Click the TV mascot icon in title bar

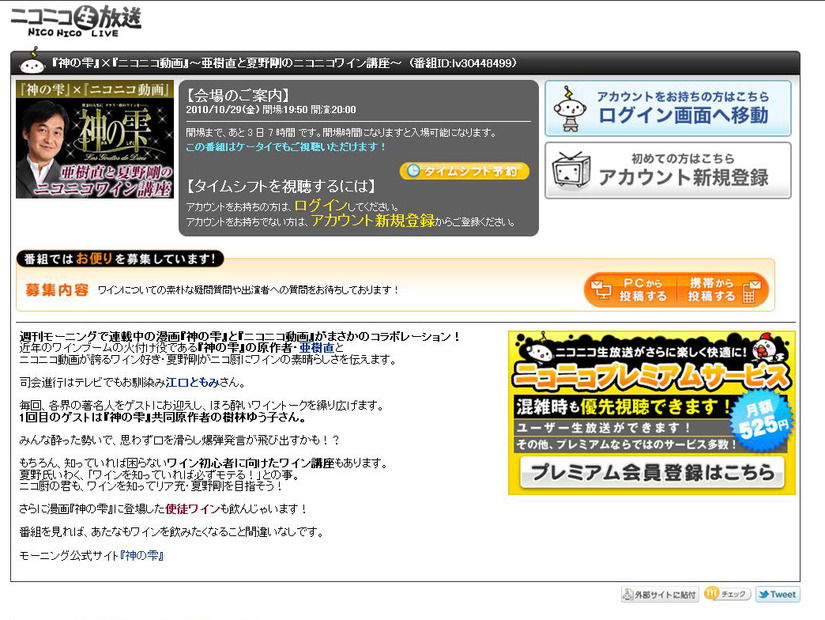click(32, 62)
